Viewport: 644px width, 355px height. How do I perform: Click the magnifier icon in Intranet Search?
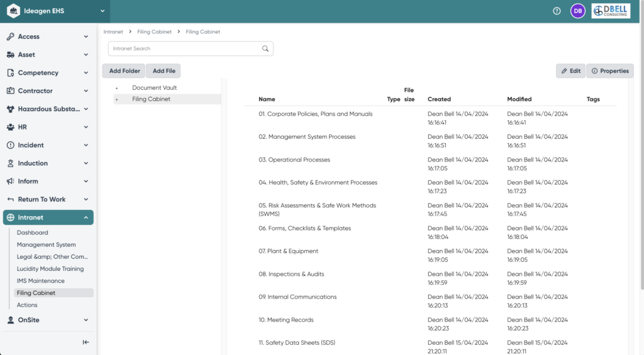tap(265, 48)
